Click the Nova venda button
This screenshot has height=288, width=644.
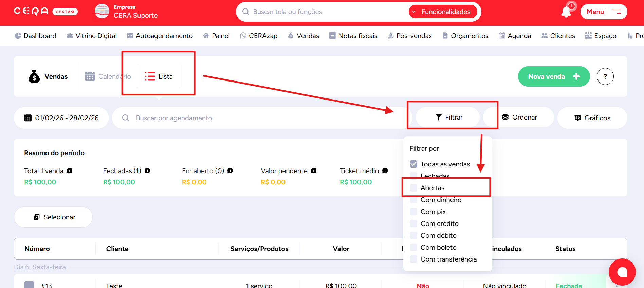[x=553, y=76]
